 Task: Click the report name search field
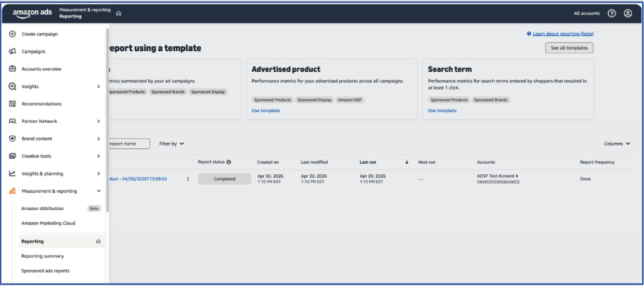[x=130, y=144]
